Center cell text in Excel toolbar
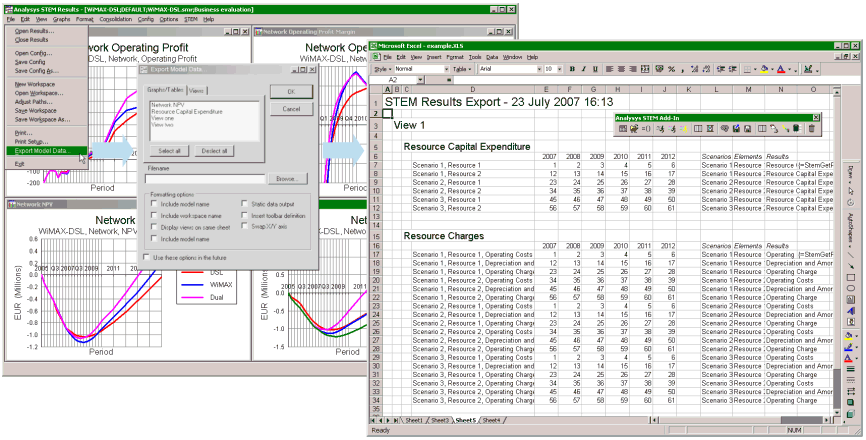The width and height of the screenshot is (866, 440). click(621, 69)
